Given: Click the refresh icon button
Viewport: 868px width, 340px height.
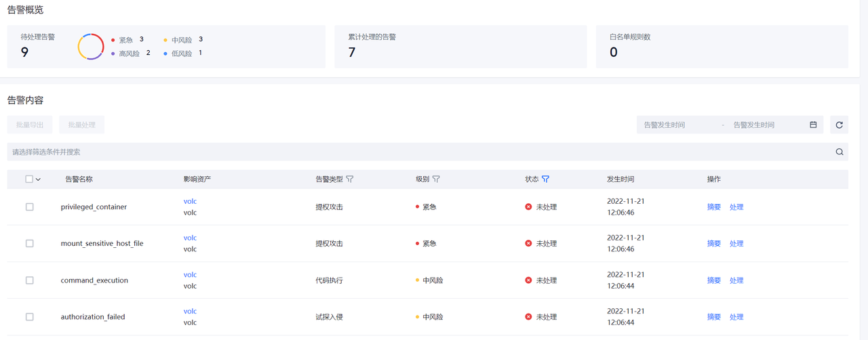Looking at the screenshot, I should [x=839, y=125].
